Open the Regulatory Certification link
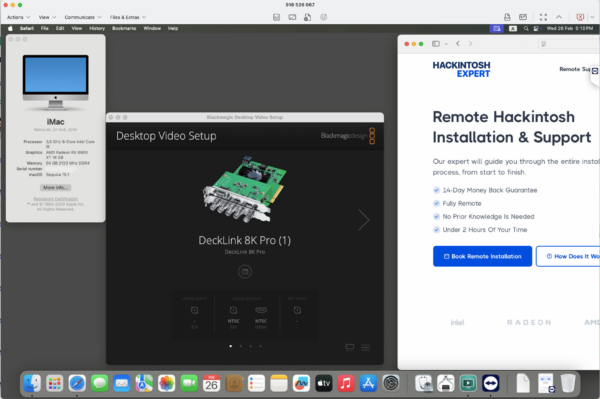This screenshot has width=600, height=399. click(55, 199)
